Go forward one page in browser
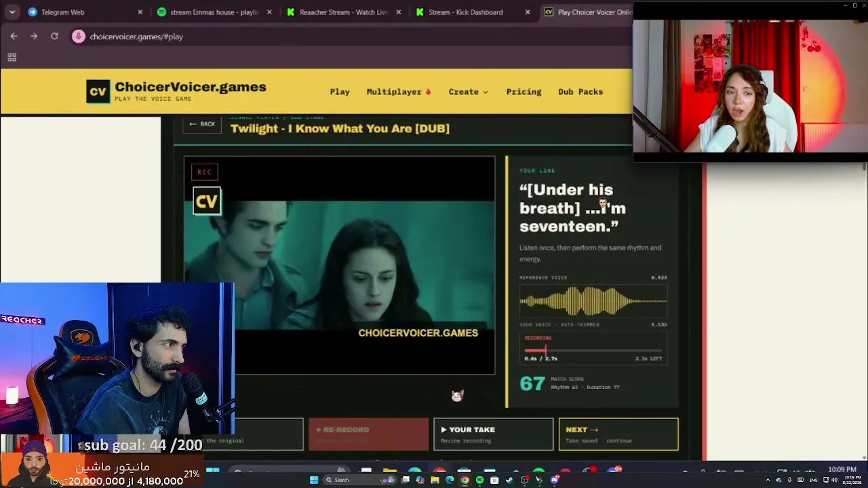 [x=34, y=37]
